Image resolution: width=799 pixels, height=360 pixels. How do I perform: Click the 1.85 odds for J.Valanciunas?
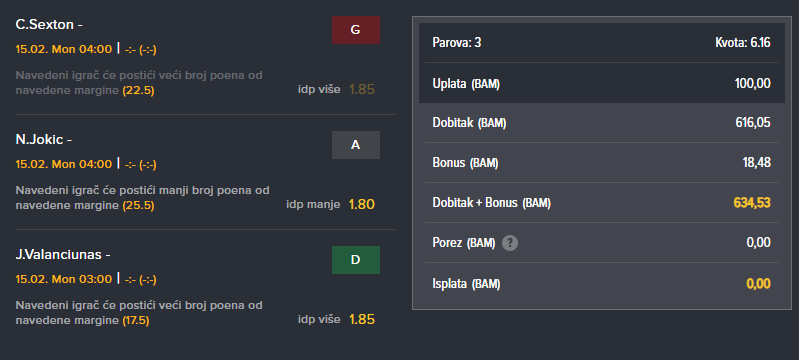(362, 320)
